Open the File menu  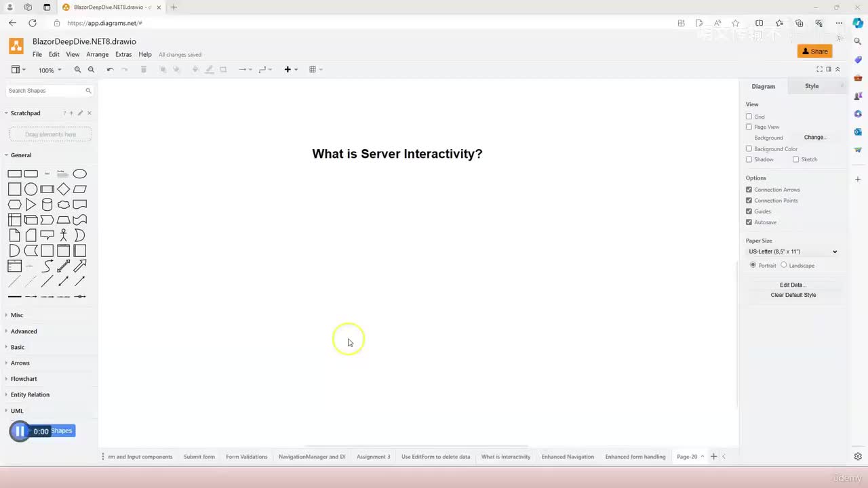37,54
